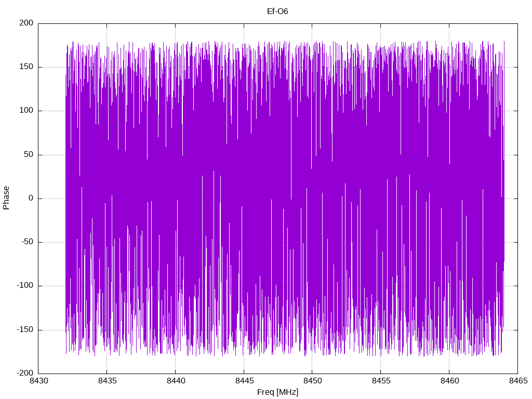Viewport: 532px width, 399px height.
Task: Click the 8450 x-axis tick label
Action: coord(312,381)
